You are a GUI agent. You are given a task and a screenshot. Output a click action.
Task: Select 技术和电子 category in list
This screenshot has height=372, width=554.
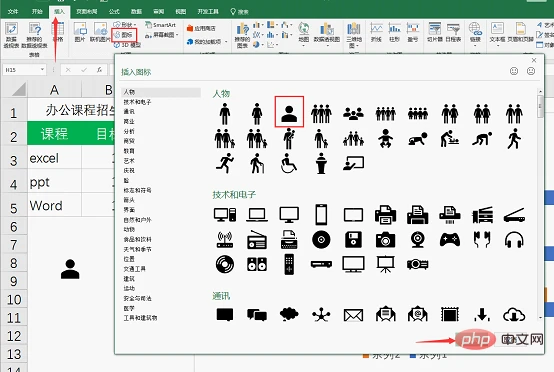click(137, 102)
